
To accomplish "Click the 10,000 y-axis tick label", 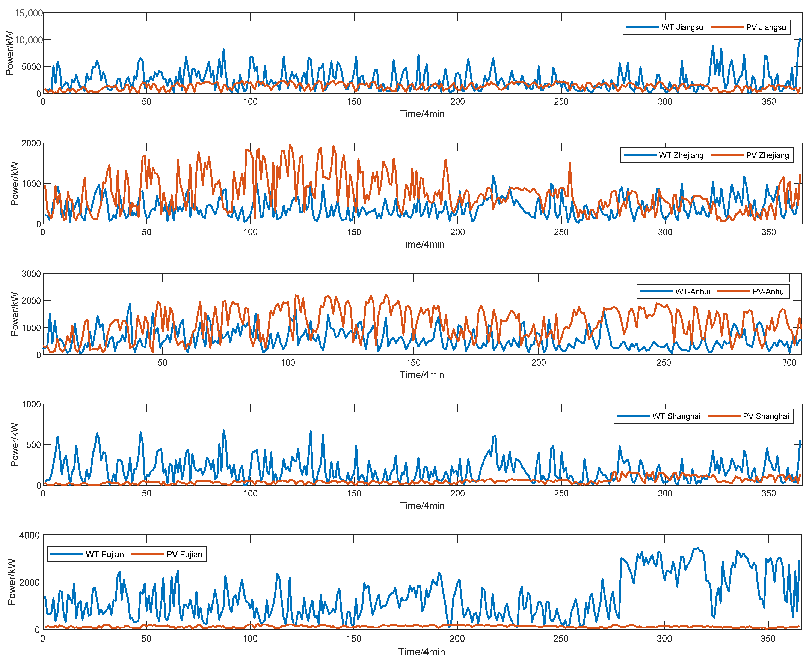I will (x=29, y=40).
